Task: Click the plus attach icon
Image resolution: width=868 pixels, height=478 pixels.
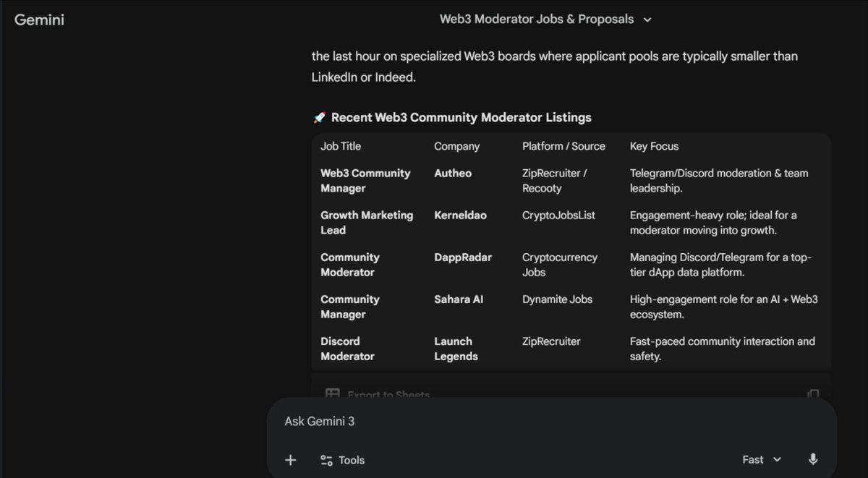Action: 291,460
